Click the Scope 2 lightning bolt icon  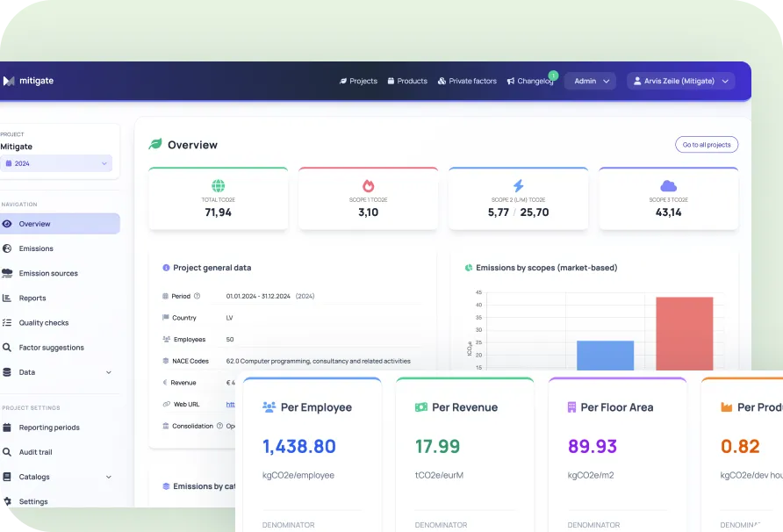pos(518,186)
